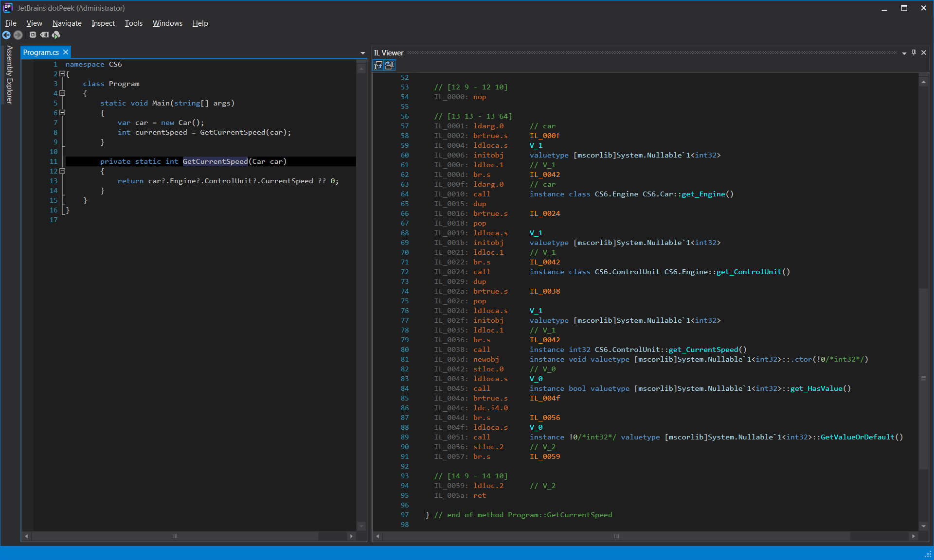Click the dotPeek icon in the title bar
This screenshot has width=934, height=560.
[7, 8]
